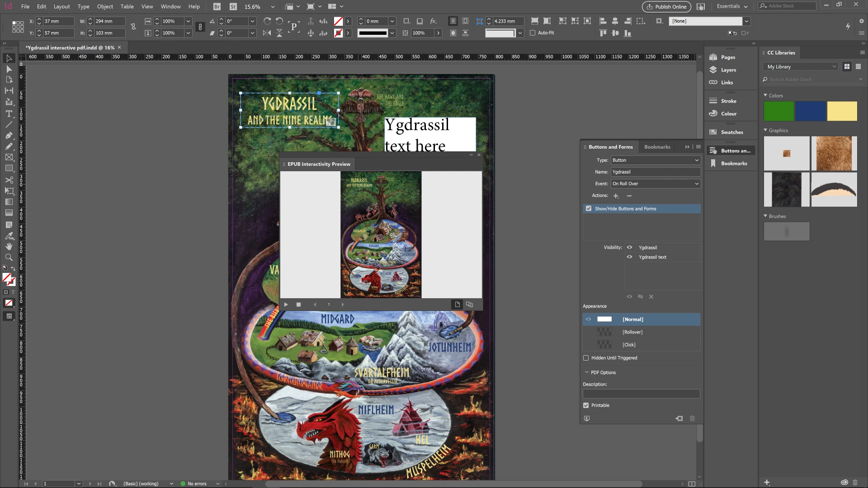The image size is (868, 488).
Task: Toggle visibility eye for Ygdrassil text
Action: [x=629, y=257]
